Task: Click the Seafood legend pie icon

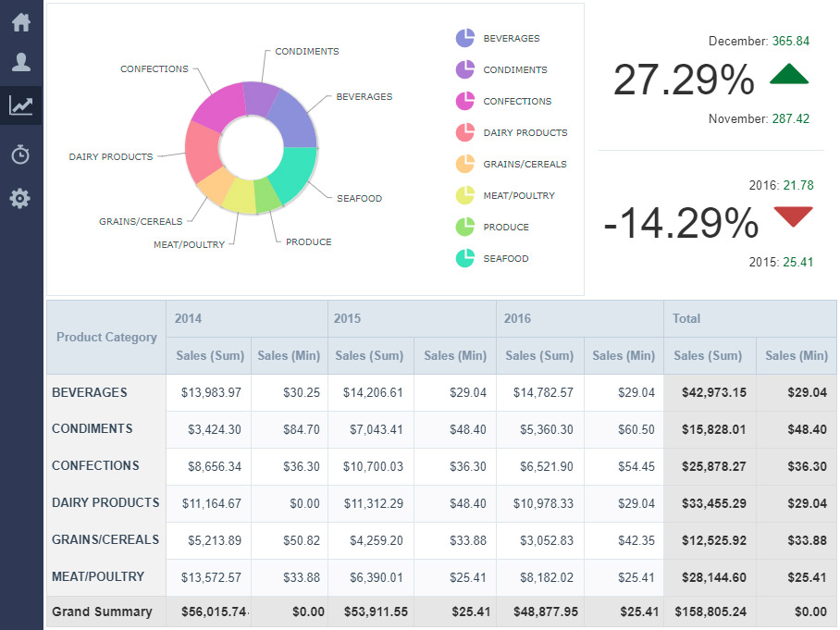Action: click(x=464, y=258)
